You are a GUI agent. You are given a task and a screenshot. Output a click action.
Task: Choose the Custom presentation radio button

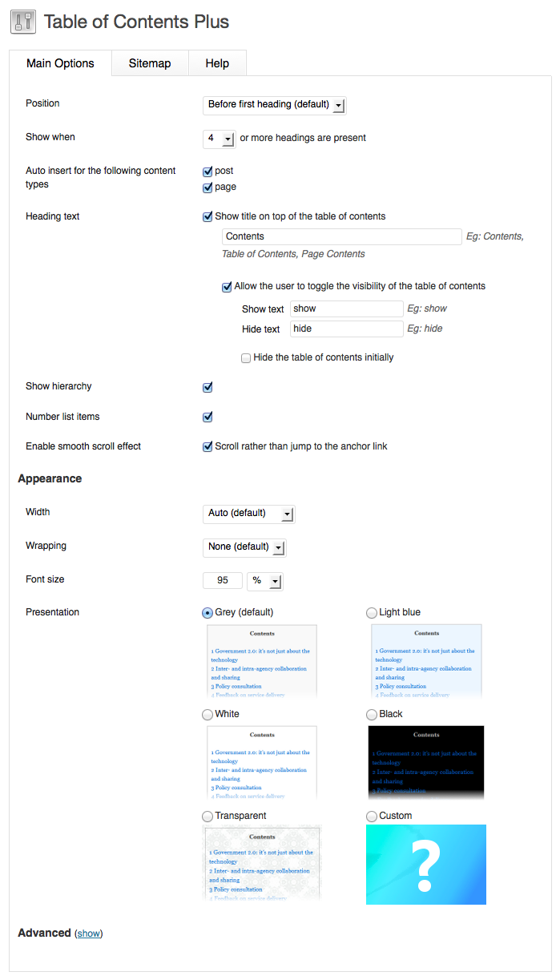(372, 817)
